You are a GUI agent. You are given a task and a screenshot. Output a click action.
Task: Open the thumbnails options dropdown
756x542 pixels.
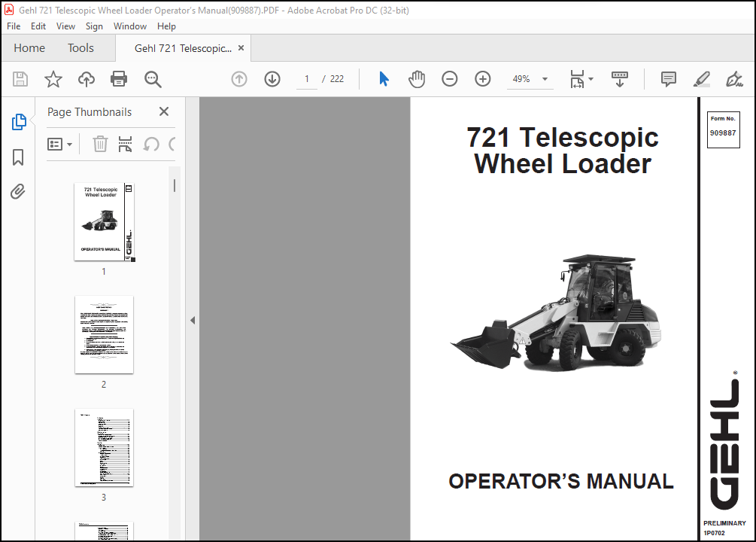(x=59, y=144)
